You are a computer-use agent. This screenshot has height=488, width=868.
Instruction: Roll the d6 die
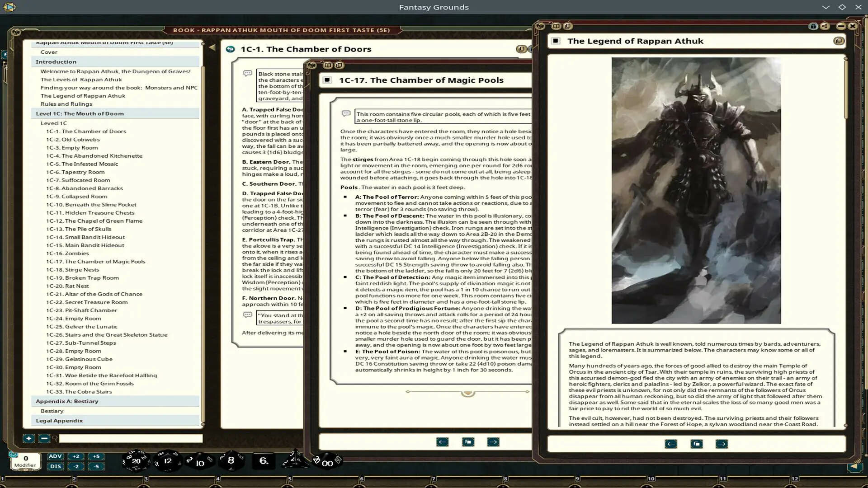(x=264, y=460)
